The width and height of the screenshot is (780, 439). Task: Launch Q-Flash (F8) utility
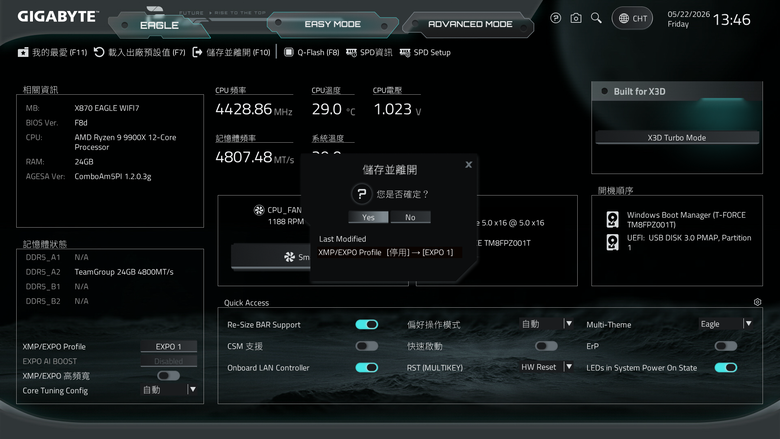tap(311, 52)
